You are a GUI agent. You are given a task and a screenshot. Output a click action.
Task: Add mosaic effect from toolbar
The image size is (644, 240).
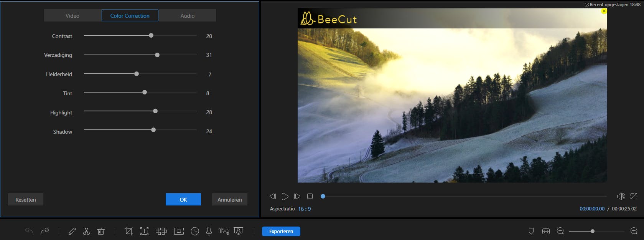[161, 231]
